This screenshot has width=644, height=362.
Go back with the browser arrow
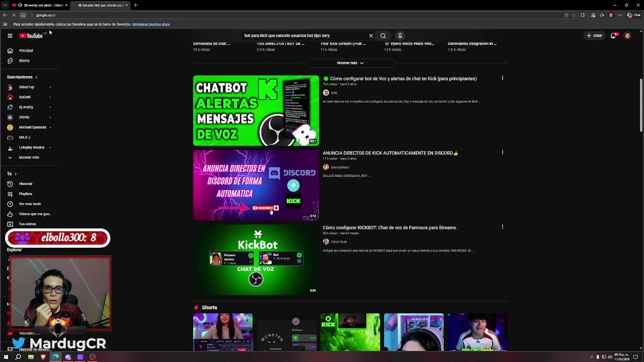point(5,15)
